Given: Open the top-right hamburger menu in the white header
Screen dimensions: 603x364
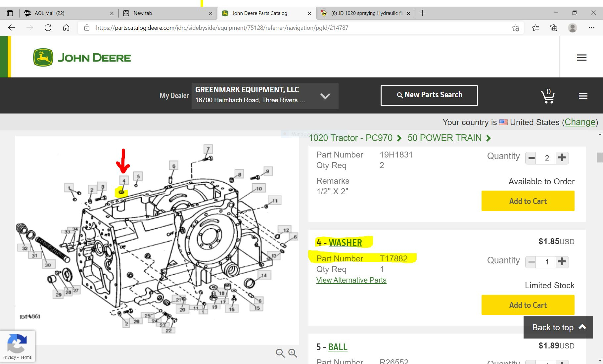Looking at the screenshot, I should pos(581,58).
